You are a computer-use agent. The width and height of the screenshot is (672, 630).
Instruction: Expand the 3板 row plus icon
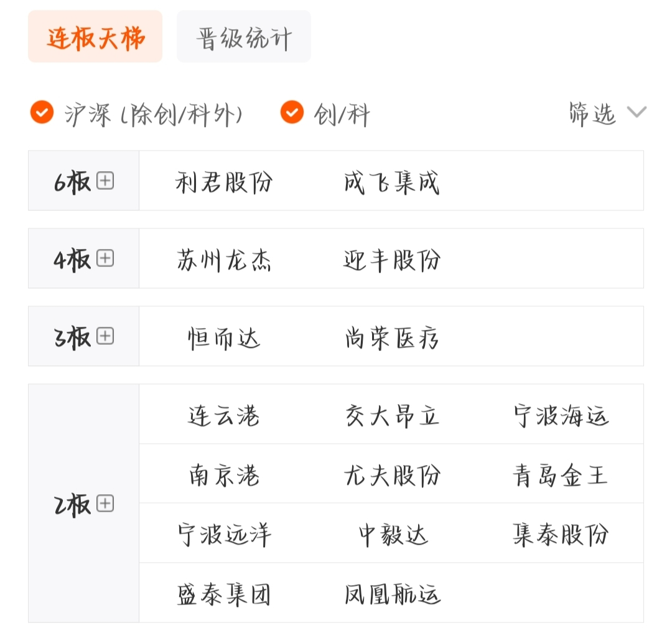(105, 336)
